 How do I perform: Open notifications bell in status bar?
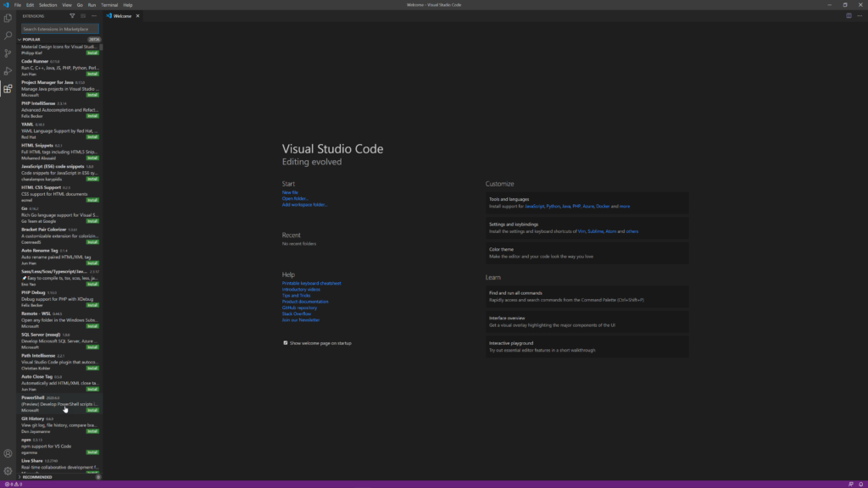(x=861, y=484)
